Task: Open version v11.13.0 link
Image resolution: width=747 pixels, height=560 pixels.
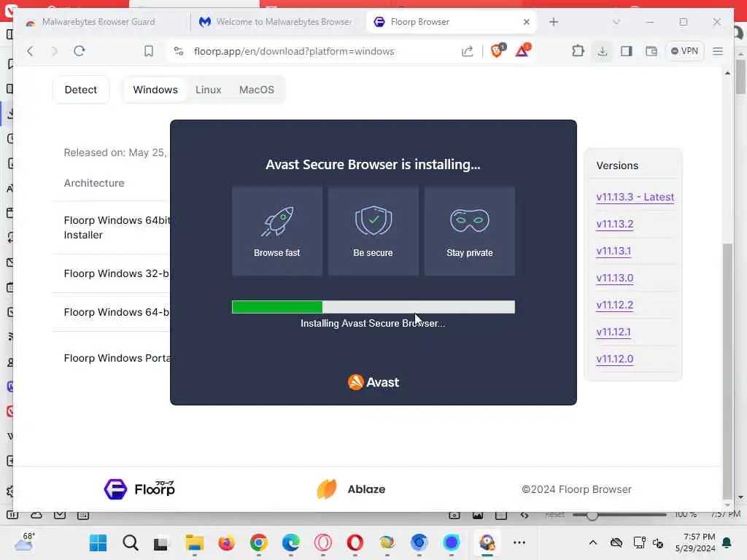Action: coord(614,278)
